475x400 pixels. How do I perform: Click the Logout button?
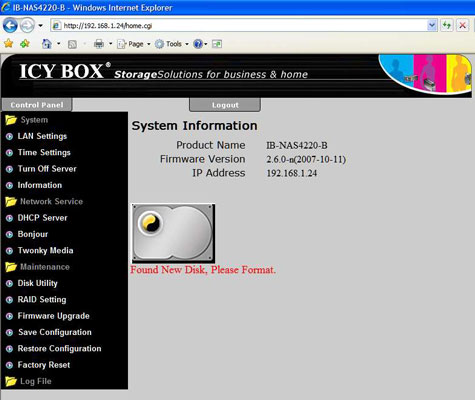pos(225,105)
